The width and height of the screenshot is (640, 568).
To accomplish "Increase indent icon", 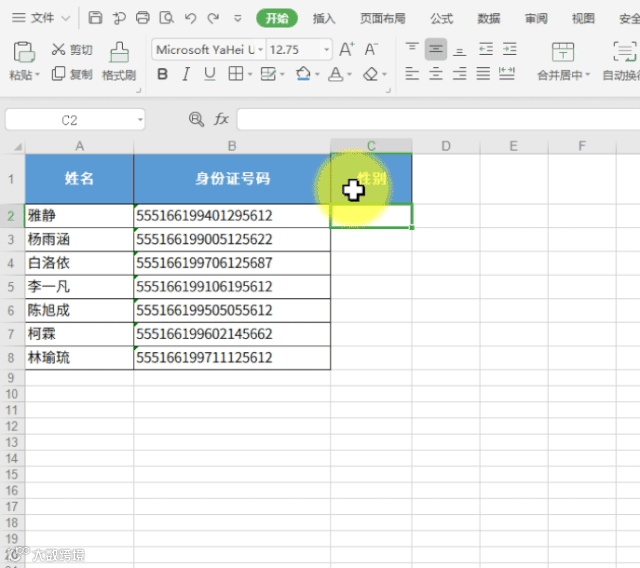I will (509, 49).
